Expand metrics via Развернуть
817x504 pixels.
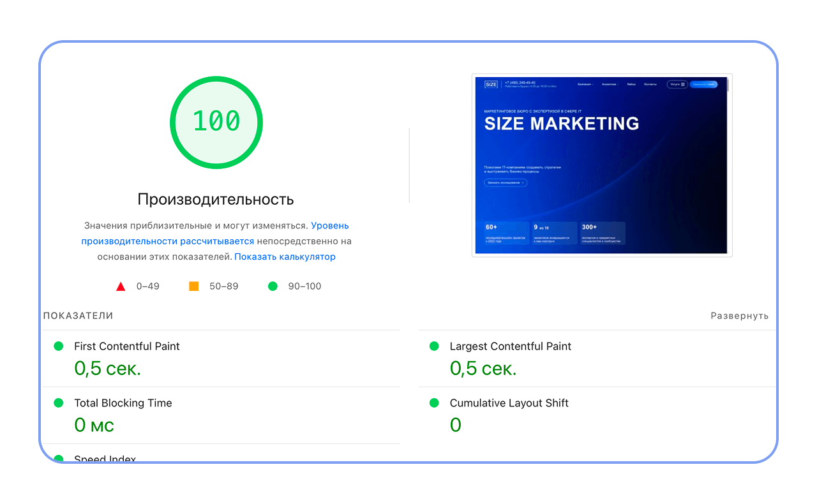coord(740,316)
